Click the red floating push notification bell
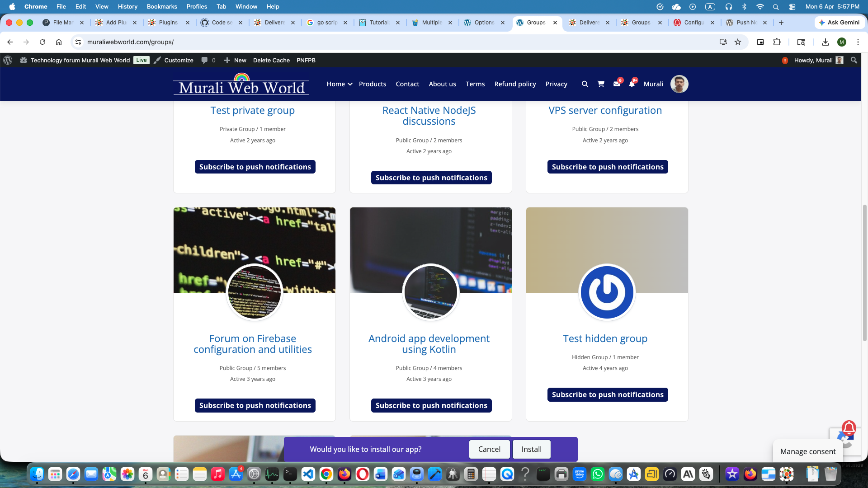Viewport: 868px width, 488px height. click(x=849, y=427)
